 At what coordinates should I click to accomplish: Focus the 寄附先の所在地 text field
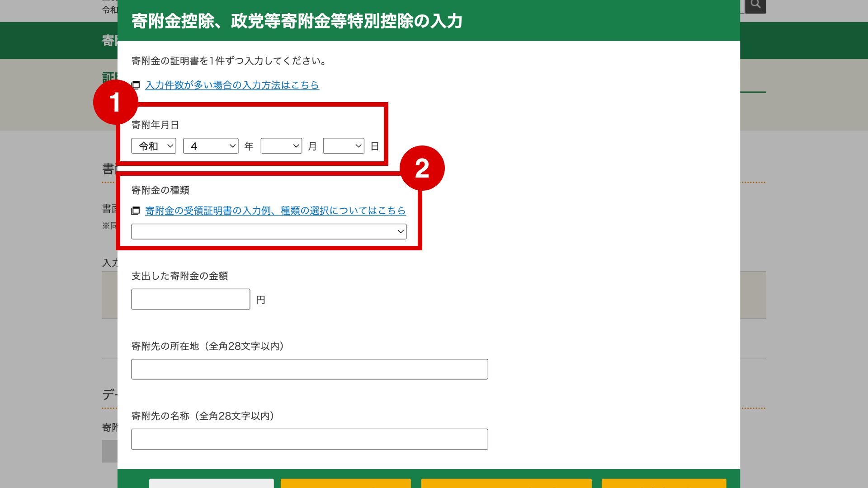(x=309, y=369)
